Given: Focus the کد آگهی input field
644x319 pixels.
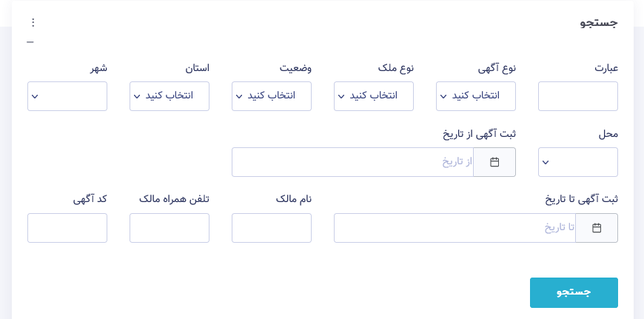Looking at the screenshot, I should [x=67, y=228].
